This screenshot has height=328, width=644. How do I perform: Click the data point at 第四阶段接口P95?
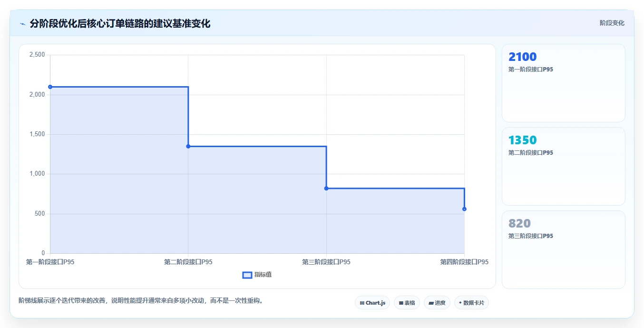[464, 209]
